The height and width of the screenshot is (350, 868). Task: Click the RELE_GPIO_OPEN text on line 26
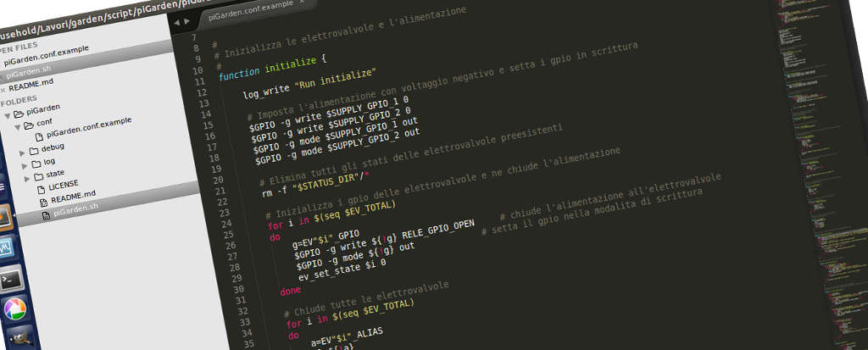click(438, 231)
